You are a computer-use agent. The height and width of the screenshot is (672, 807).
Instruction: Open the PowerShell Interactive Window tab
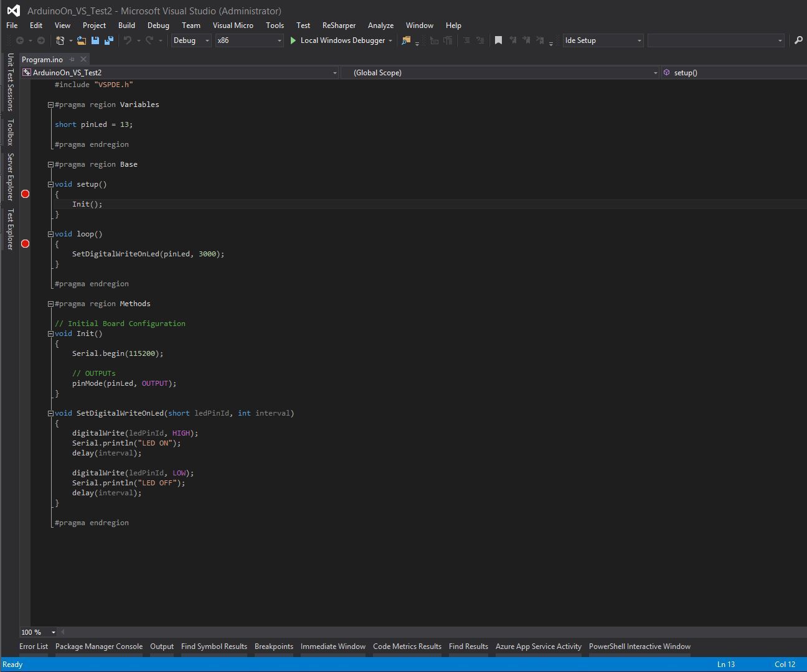(x=639, y=646)
